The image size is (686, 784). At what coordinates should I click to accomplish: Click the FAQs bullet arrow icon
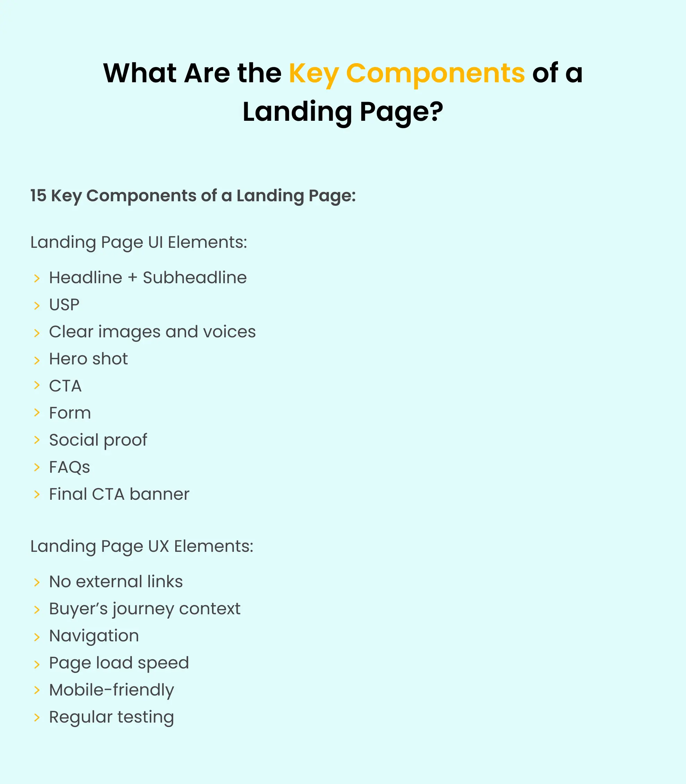(x=37, y=467)
